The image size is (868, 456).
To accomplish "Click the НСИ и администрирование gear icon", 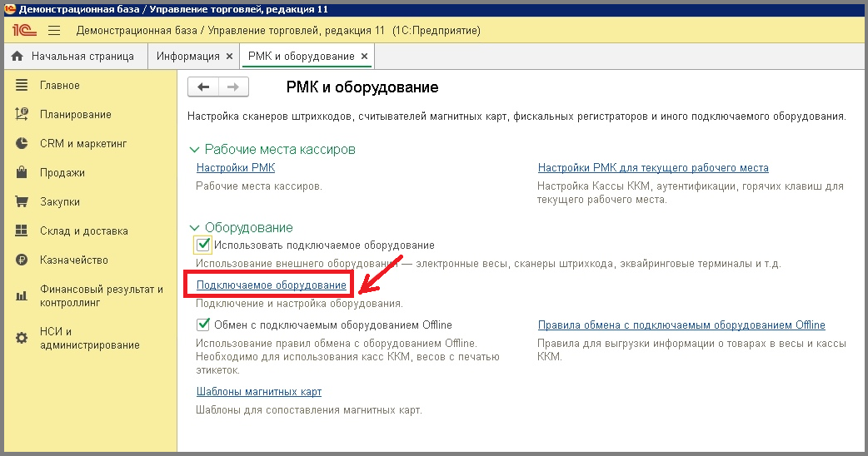I will (22, 338).
